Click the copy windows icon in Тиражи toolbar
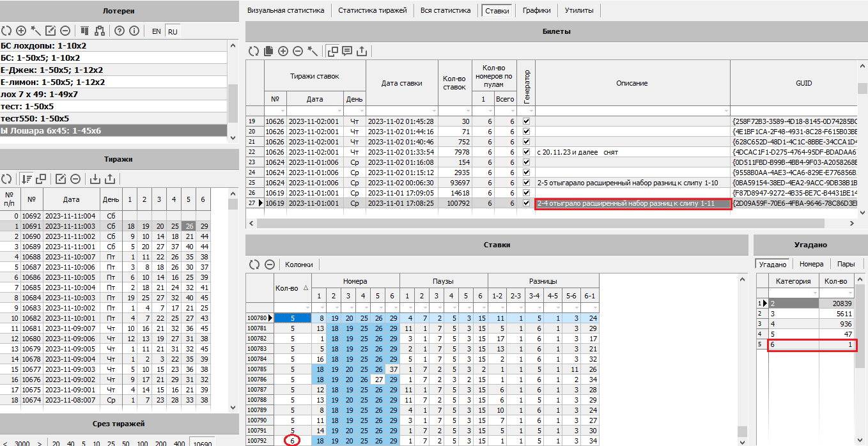868x446 pixels. coord(42,179)
